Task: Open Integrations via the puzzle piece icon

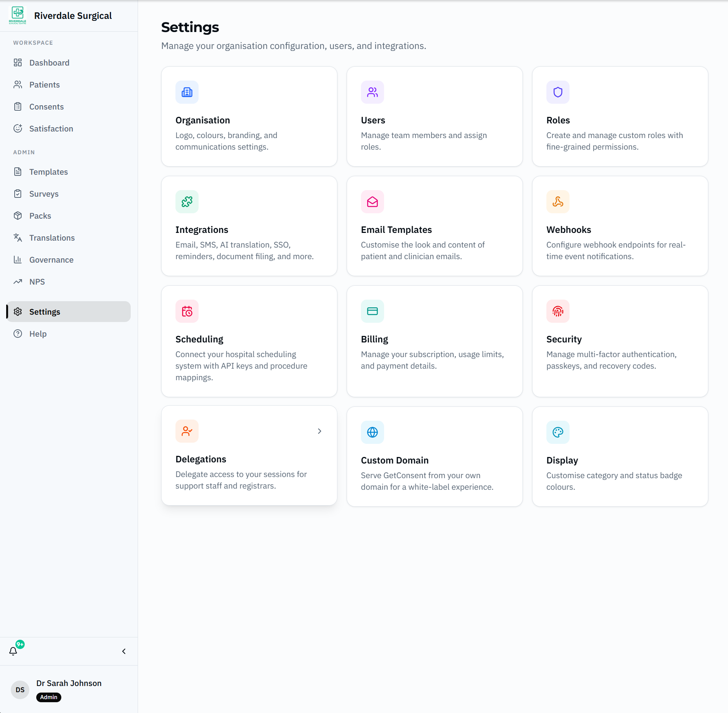Action: [187, 201]
